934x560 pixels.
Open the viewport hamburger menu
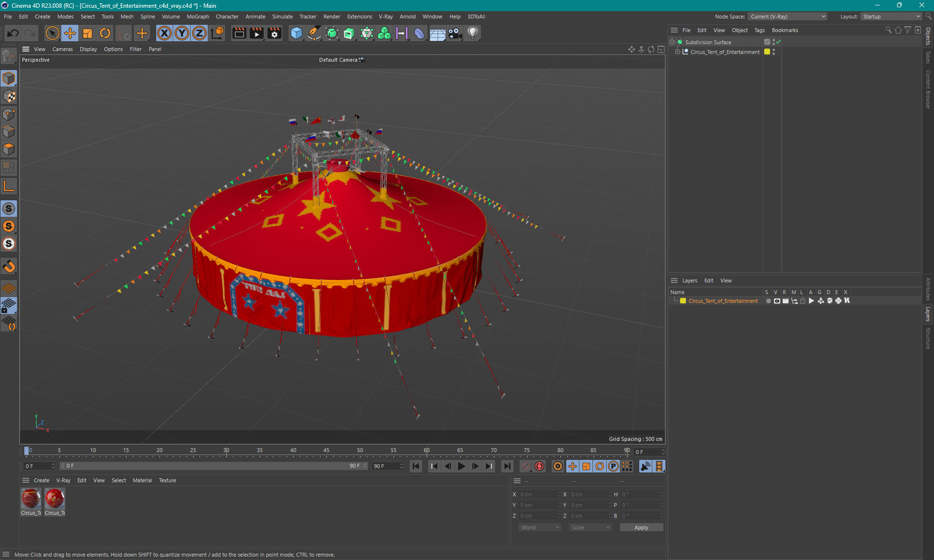pos(26,49)
